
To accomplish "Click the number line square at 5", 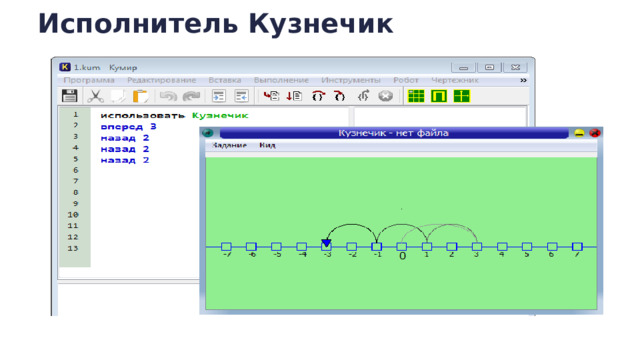I will click(527, 247).
